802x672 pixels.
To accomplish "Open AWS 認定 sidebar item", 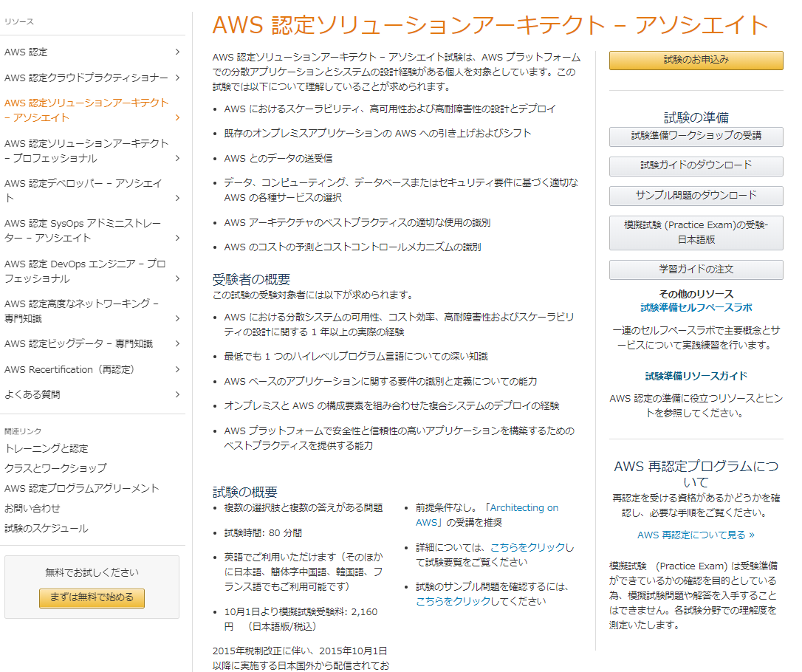I will pyautogui.click(x=26, y=52).
